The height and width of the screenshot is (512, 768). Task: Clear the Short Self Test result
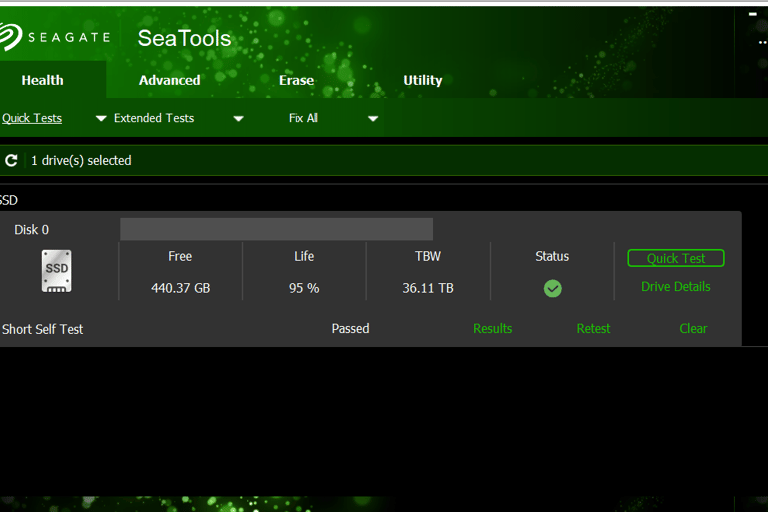click(x=693, y=328)
